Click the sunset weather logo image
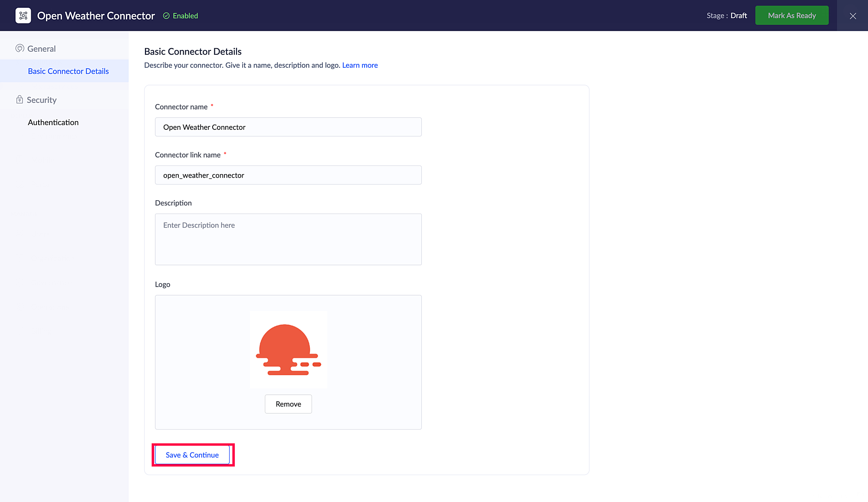This screenshot has width=868, height=502. [288, 349]
